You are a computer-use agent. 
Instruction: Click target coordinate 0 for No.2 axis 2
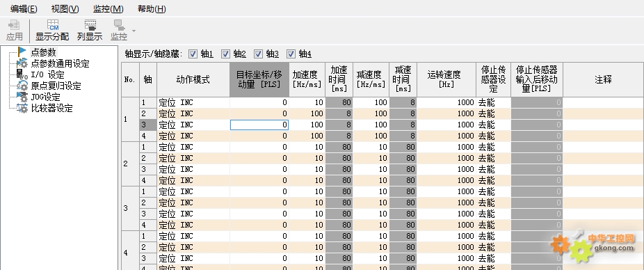click(259, 158)
